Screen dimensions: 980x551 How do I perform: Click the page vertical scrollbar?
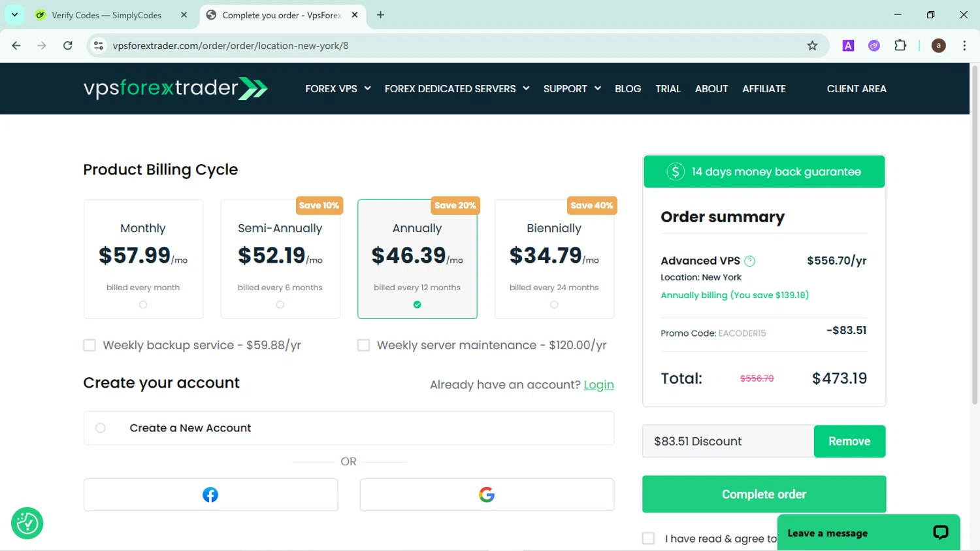[x=975, y=235]
